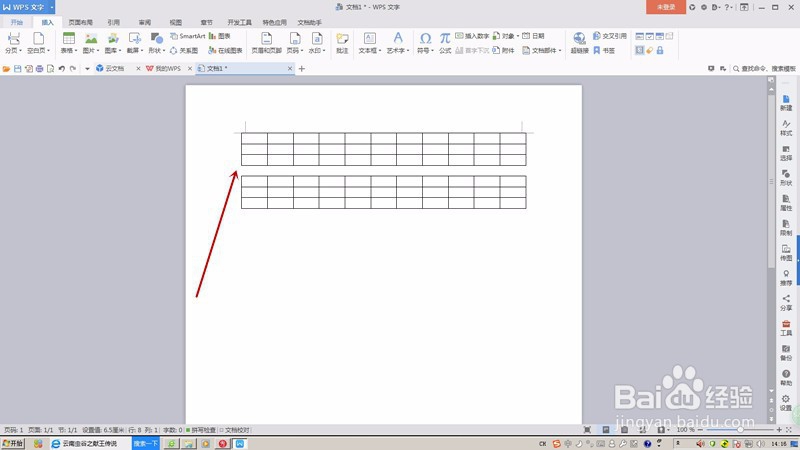
Task: Click the zoom slider in the status bar
Action: coord(740,430)
